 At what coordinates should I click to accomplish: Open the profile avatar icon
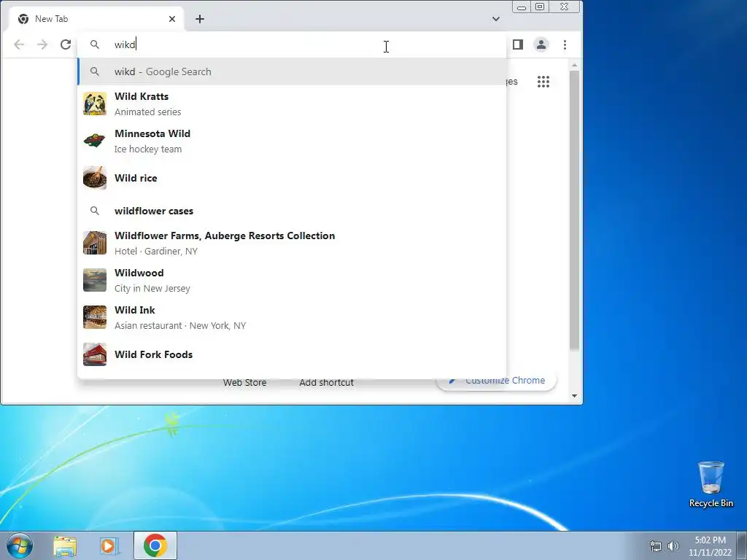pos(541,44)
